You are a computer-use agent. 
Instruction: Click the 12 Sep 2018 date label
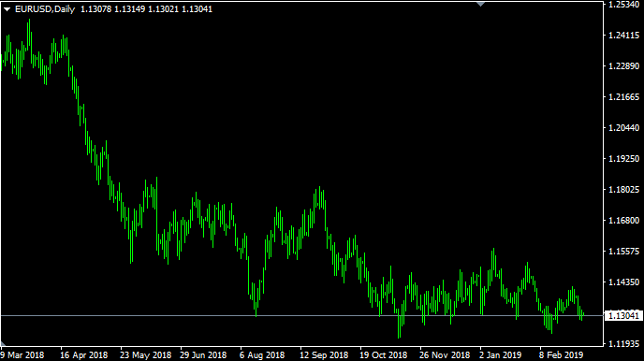click(324, 354)
